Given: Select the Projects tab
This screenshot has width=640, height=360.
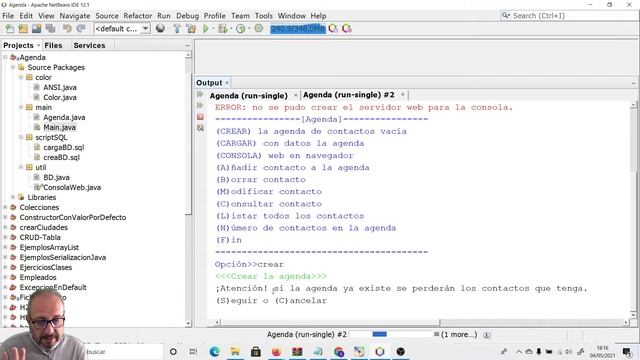Looking at the screenshot, I should pos(18,45).
